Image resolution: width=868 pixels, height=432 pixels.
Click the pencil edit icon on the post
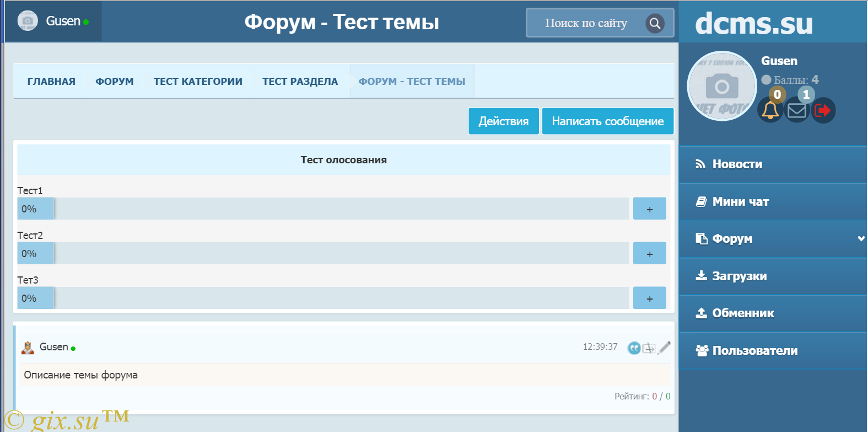tap(664, 347)
